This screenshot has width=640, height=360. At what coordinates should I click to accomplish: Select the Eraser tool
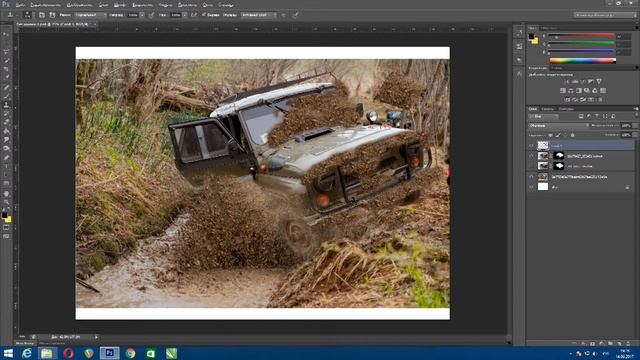[6, 122]
